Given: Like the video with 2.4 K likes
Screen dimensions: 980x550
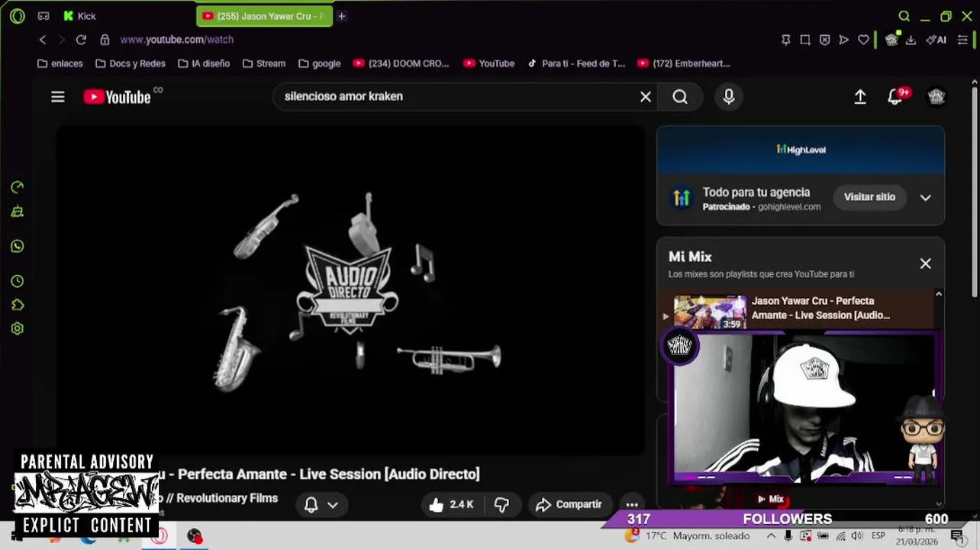Looking at the screenshot, I should 451,504.
